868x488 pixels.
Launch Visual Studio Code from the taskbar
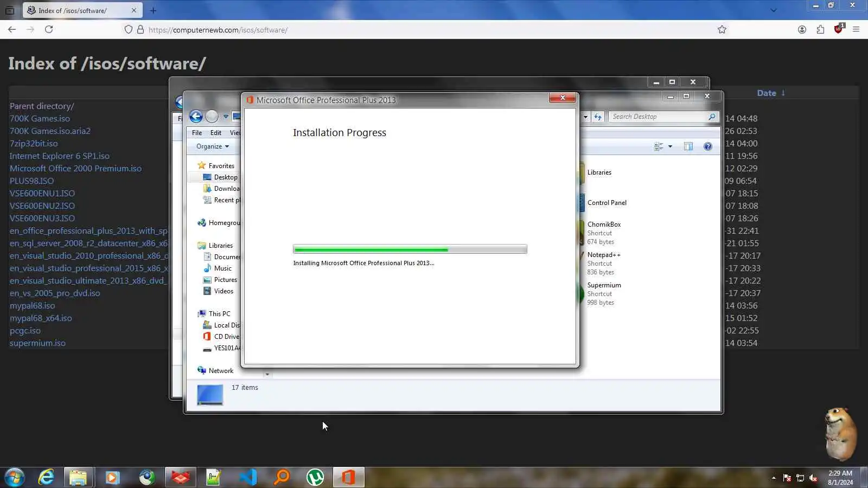(248, 477)
